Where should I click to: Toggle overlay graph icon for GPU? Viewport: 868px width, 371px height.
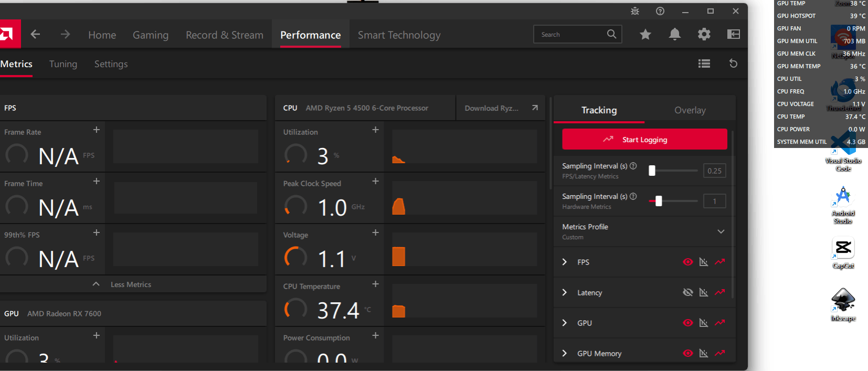704,323
